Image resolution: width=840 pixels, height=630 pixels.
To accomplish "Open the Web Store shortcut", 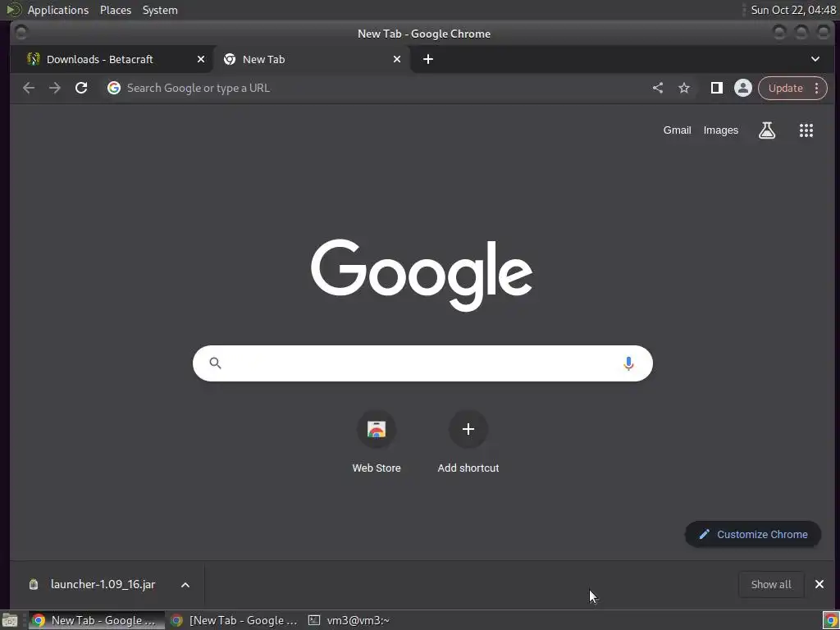I will [x=376, y=442].
